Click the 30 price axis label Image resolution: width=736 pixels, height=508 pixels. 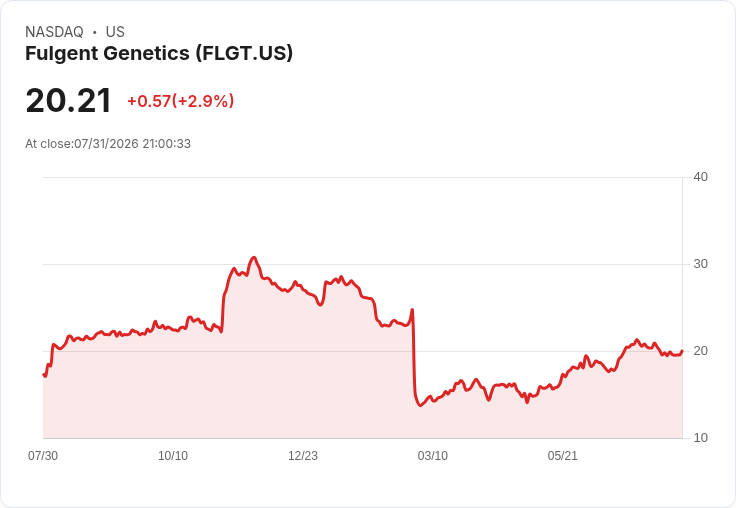[700, 264]
